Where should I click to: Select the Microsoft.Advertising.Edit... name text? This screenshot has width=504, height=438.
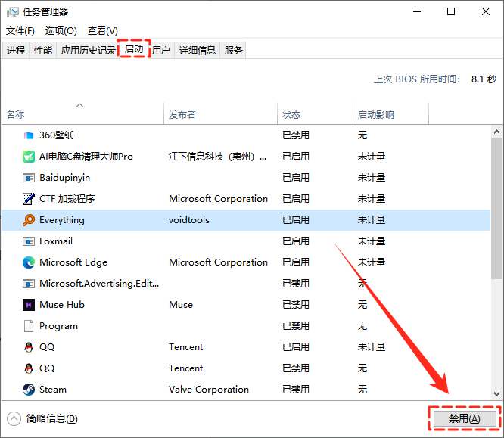[x=99, y=284]
